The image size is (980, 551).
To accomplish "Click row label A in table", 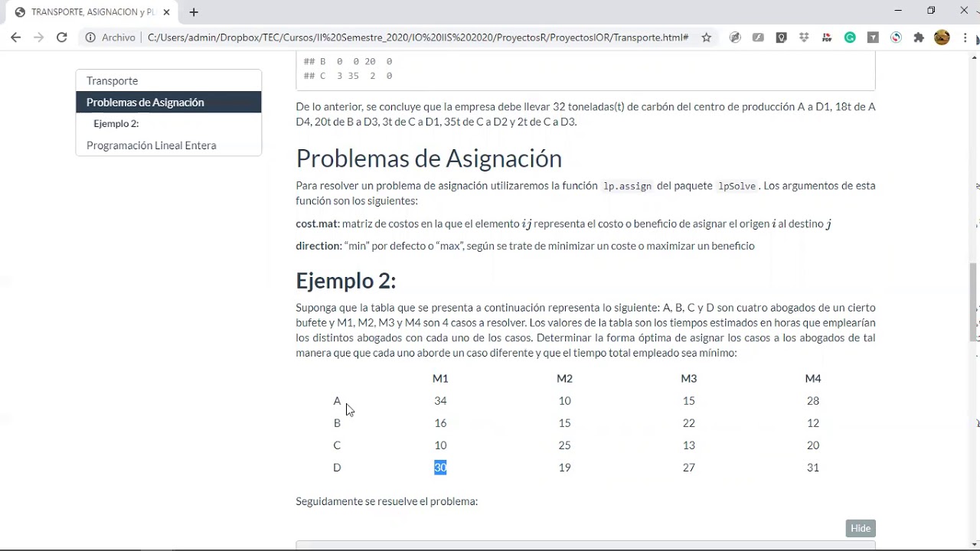I will coord(337,400).
